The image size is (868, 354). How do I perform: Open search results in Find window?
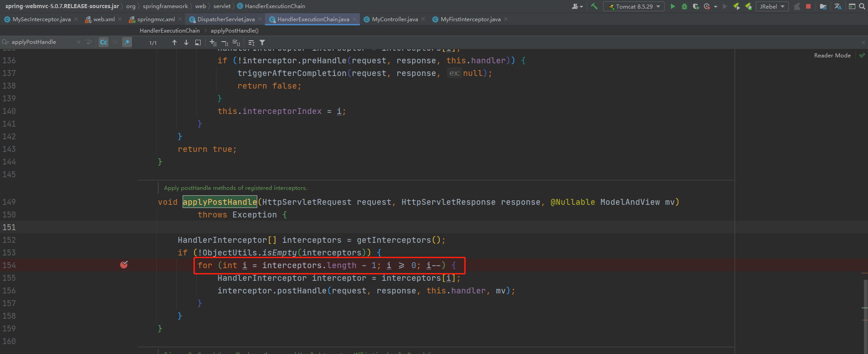click(x=198, y=42)
